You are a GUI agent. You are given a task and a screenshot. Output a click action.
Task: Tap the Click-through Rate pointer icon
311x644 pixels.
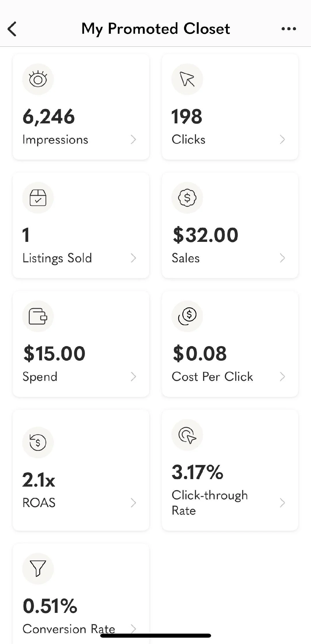coord(187,435)
